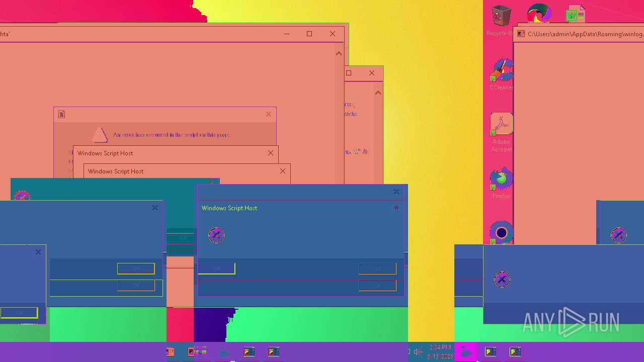Click OK in the small leftmost blue dialog
The height and width of the screenshot is (362, 644).
click(19, 313)
